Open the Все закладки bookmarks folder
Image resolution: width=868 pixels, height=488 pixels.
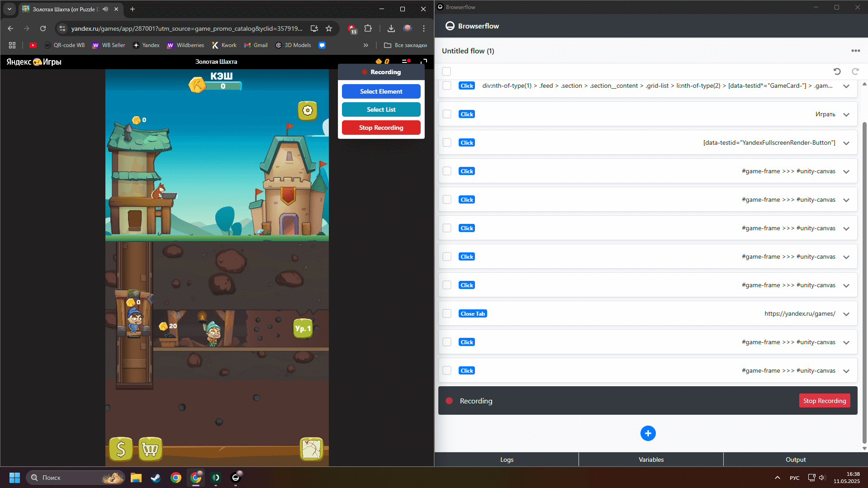pyautogui.click(x=405, y=45)
